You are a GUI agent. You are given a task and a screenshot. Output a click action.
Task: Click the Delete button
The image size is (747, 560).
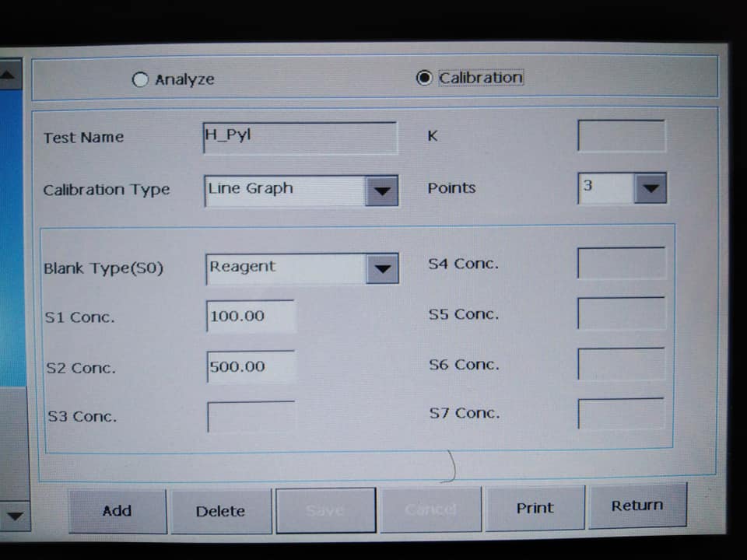tap(221, 511)
